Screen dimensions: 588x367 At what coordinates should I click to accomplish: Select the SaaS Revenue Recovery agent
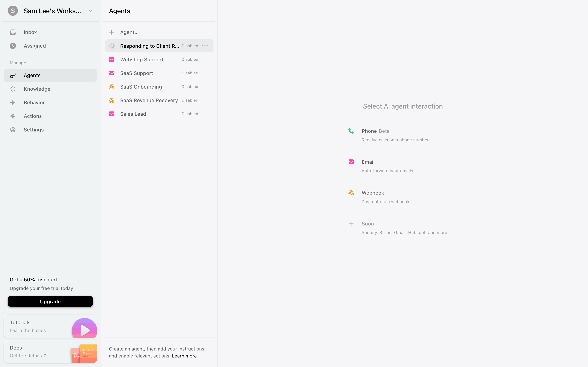(149, 101)
